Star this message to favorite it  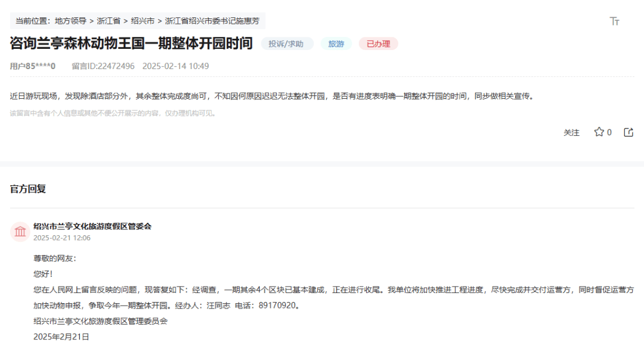(x=599, y=132)
